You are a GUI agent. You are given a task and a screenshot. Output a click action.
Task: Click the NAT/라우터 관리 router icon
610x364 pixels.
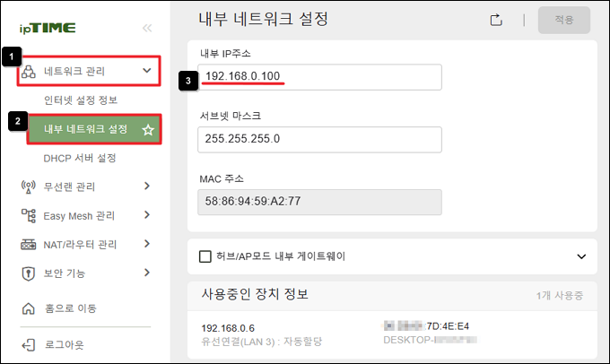point(28,245)
